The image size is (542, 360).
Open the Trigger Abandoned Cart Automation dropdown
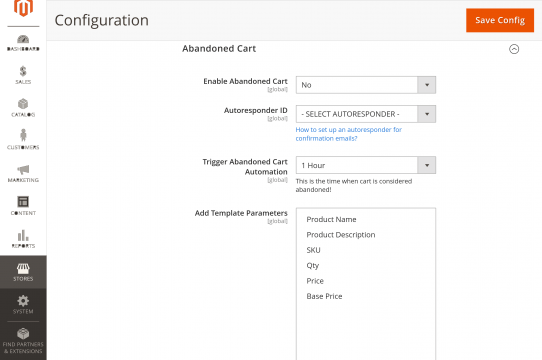[366, 165]
